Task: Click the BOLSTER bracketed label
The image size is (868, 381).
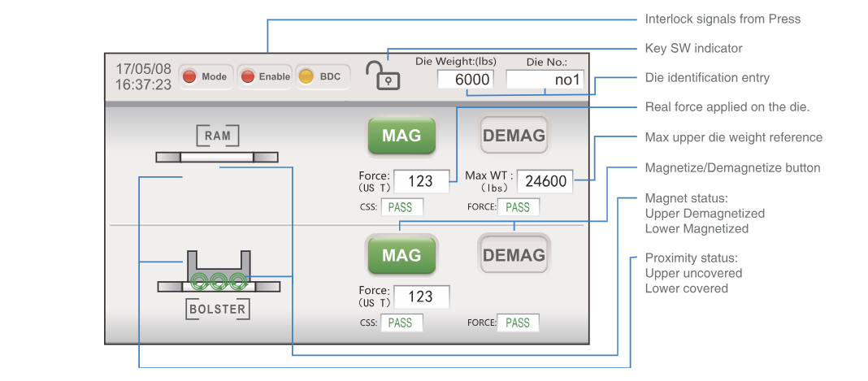Action: coord(217,310)
